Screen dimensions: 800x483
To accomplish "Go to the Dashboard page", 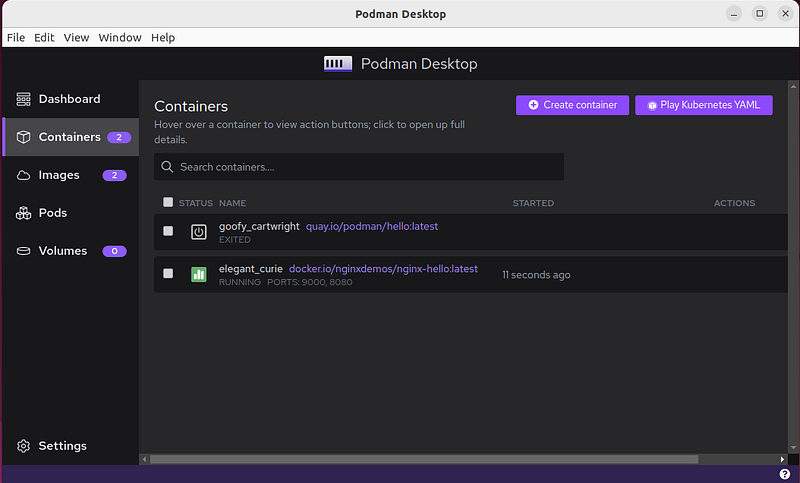I will [71, 99].
